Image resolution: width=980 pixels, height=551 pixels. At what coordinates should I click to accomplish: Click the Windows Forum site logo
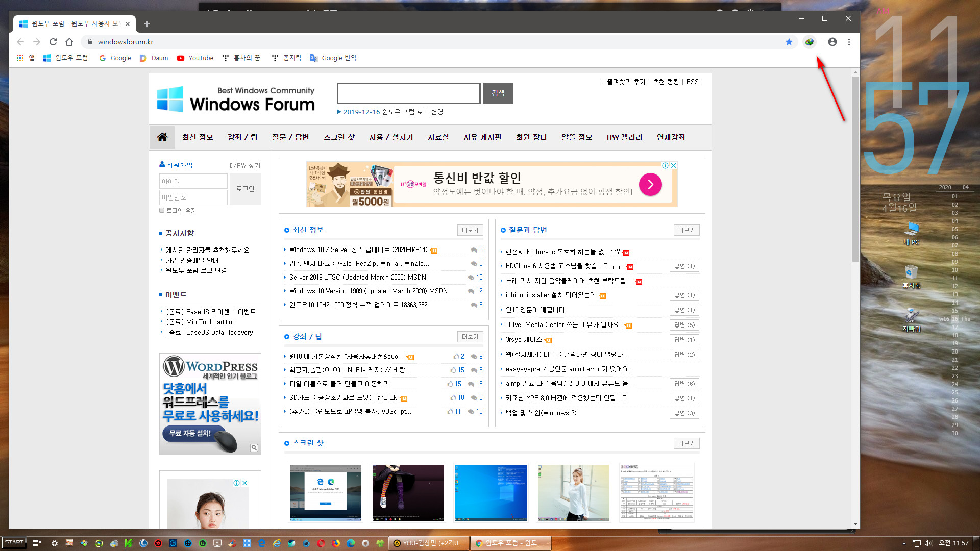(x=236, y=99)
